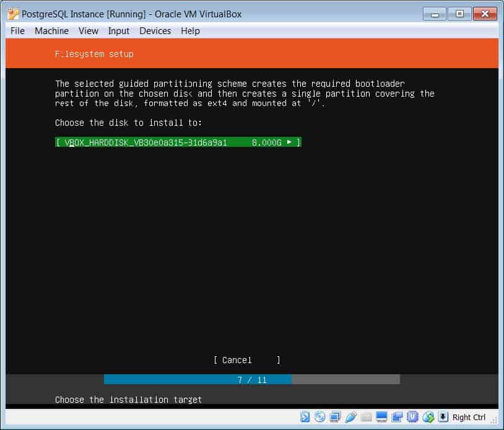
Task: Click the resize grip in the status bar corner
Action: coord(494,420)
